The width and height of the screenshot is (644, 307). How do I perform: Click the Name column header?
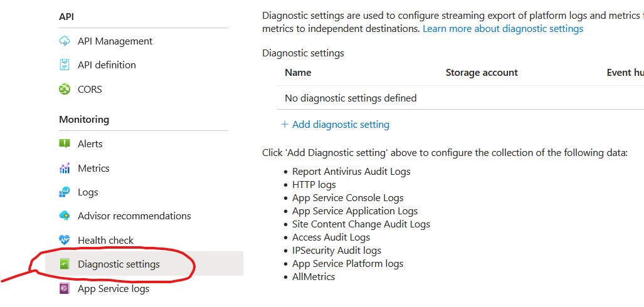coord(298,73)
